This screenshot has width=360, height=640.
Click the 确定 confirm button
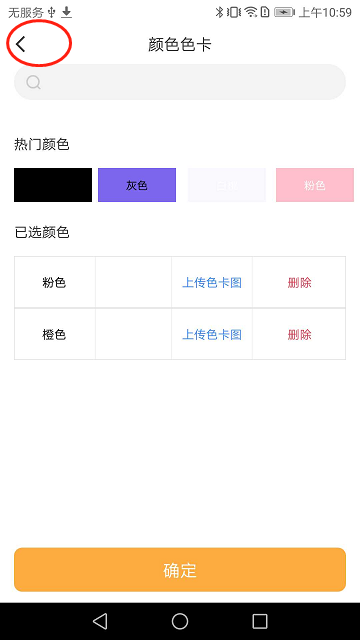[180, 570]
